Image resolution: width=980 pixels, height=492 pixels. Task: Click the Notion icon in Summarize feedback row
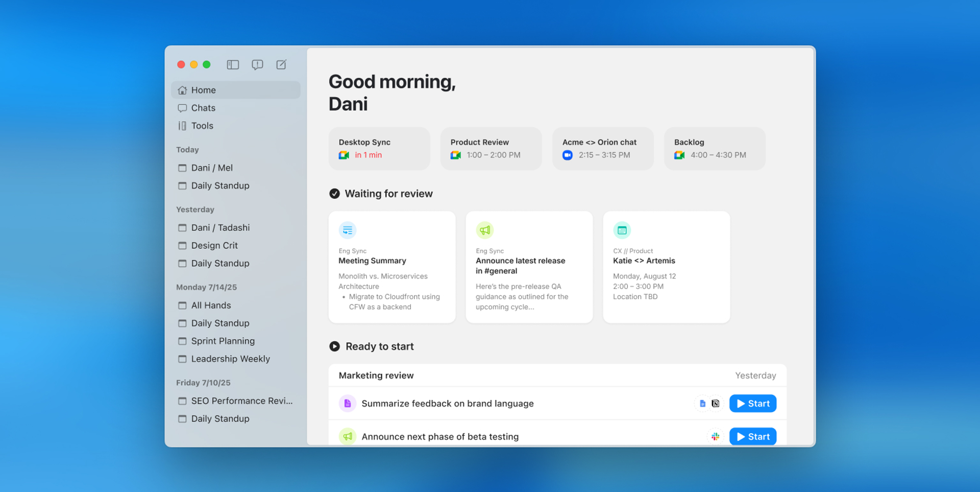[716, 404]
